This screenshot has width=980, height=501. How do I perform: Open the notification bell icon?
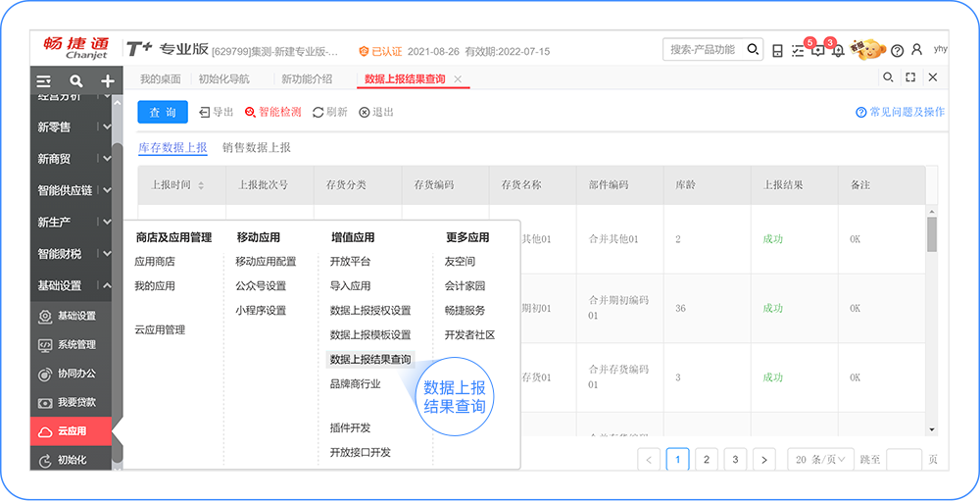click(837, 50)
